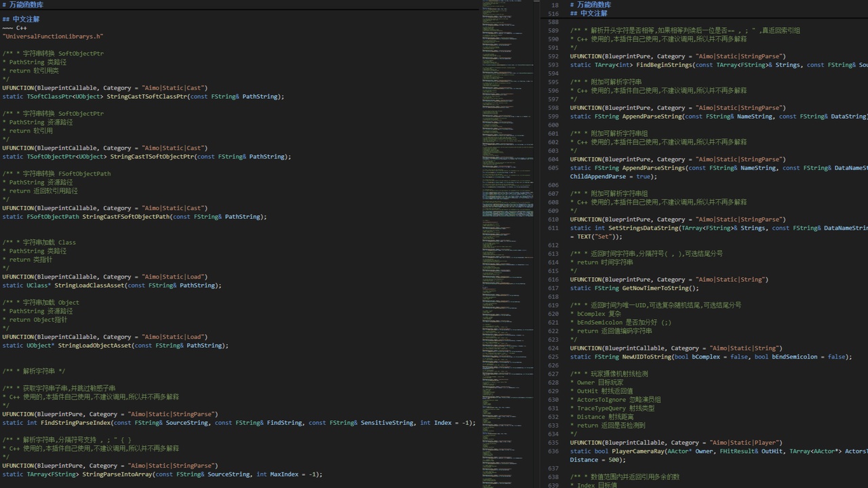Click the StringParseIntoArray function name
The height and width of the screenshot is (488, 868).
coord(117,474)
